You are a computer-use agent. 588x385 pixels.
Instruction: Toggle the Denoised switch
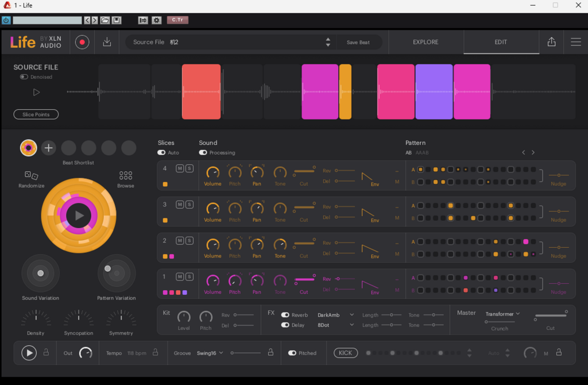[24, 77]
